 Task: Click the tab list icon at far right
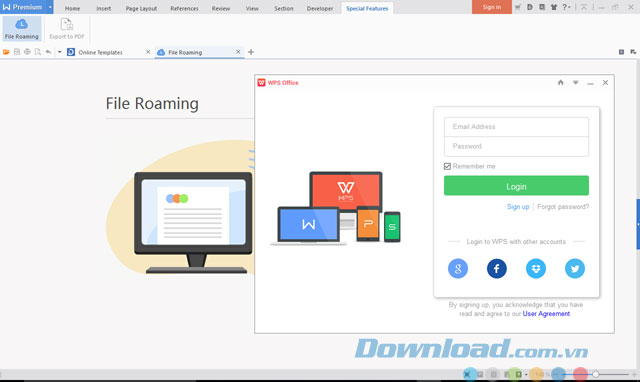[633, 52]
